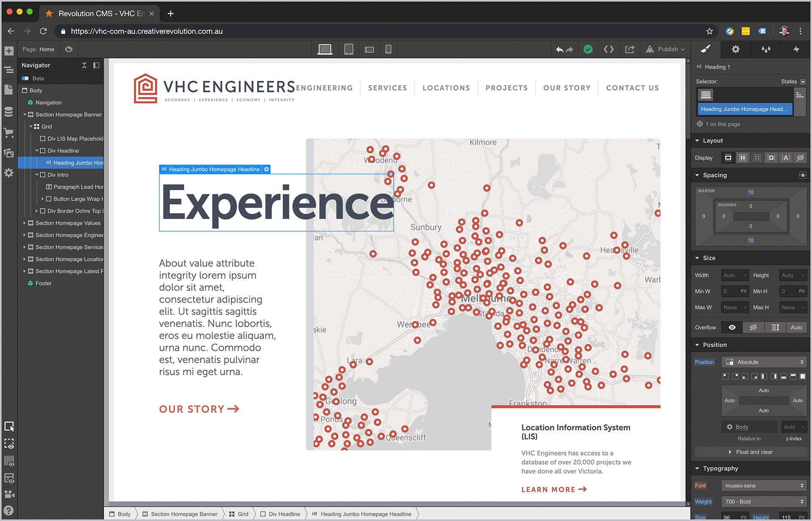Toggle Overflow visibility eye in Size section
This screenshot has width=812, height=521.
732,327
